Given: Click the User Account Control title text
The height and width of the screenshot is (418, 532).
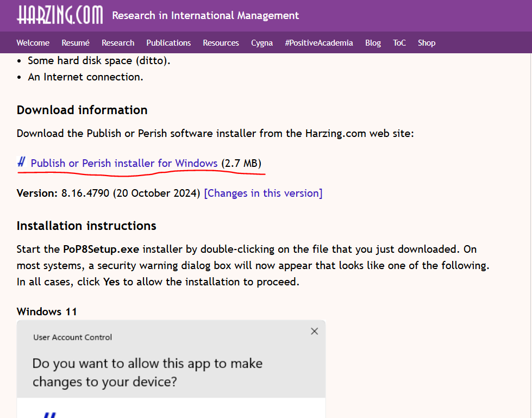Looking at the screenshot, I should tap(73, 337).
